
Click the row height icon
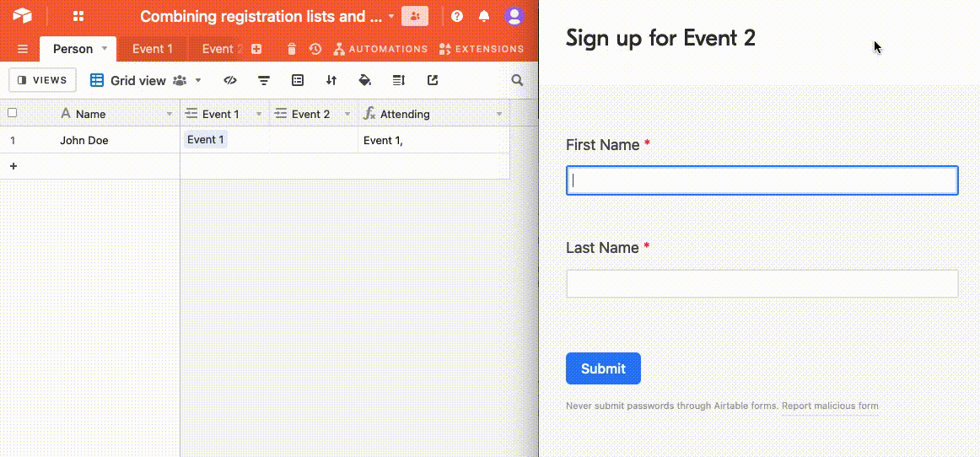point(399,81)
